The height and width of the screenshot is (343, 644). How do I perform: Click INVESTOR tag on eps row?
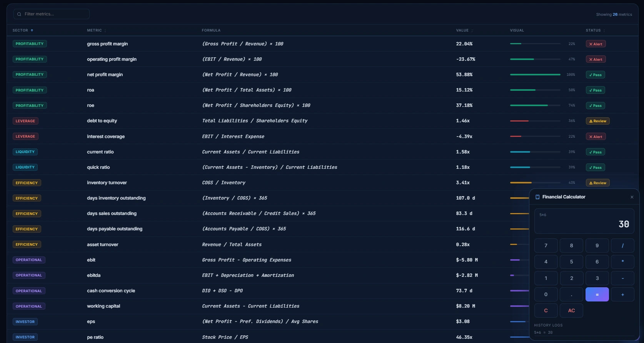tap(25, 321)
